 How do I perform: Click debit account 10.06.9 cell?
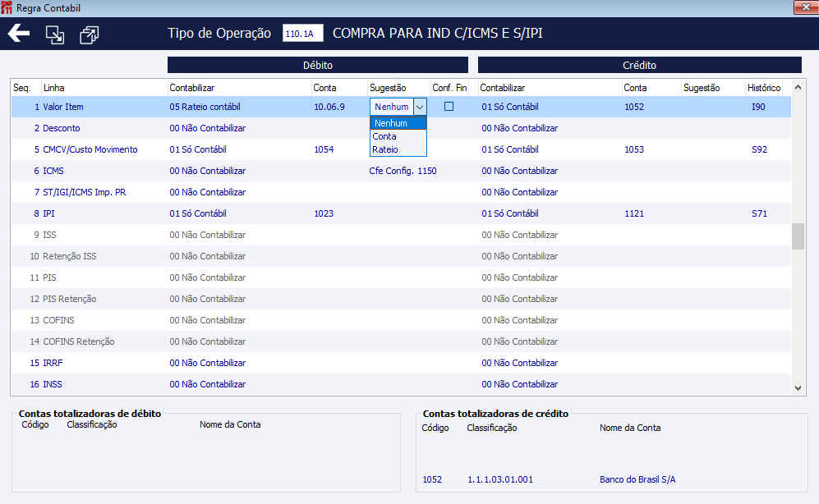point(329,107)
